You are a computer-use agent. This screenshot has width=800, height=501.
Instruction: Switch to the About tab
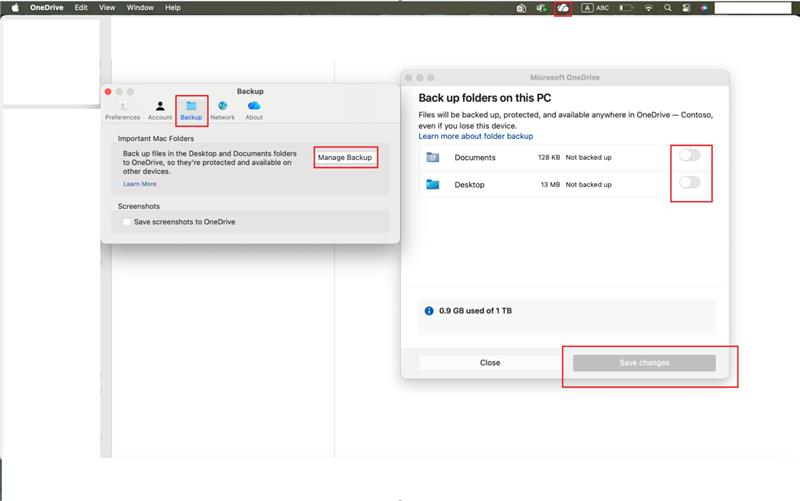coord(254,111)
